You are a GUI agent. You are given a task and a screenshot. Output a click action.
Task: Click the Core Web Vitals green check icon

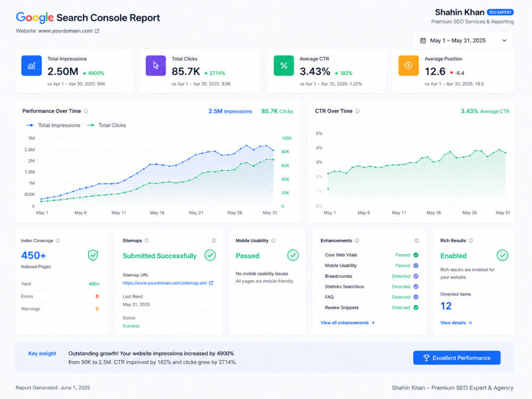416,255
